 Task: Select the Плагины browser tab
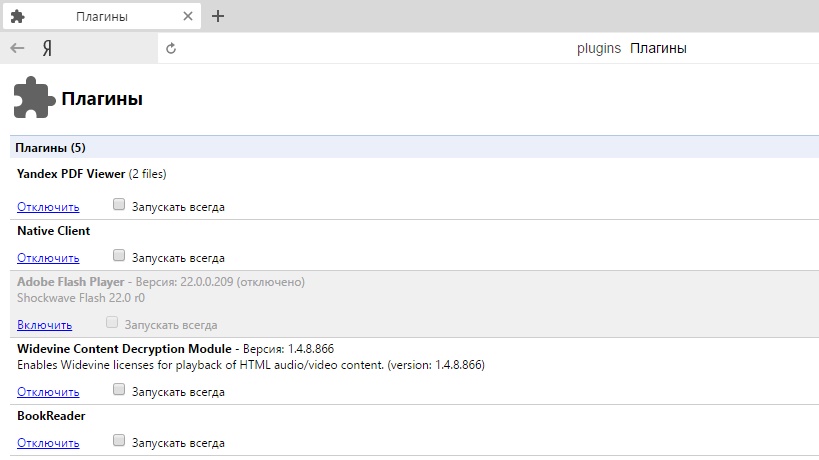coord(102,17)
